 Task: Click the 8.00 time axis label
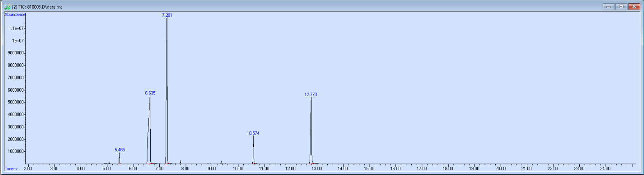tap(185, 168)
